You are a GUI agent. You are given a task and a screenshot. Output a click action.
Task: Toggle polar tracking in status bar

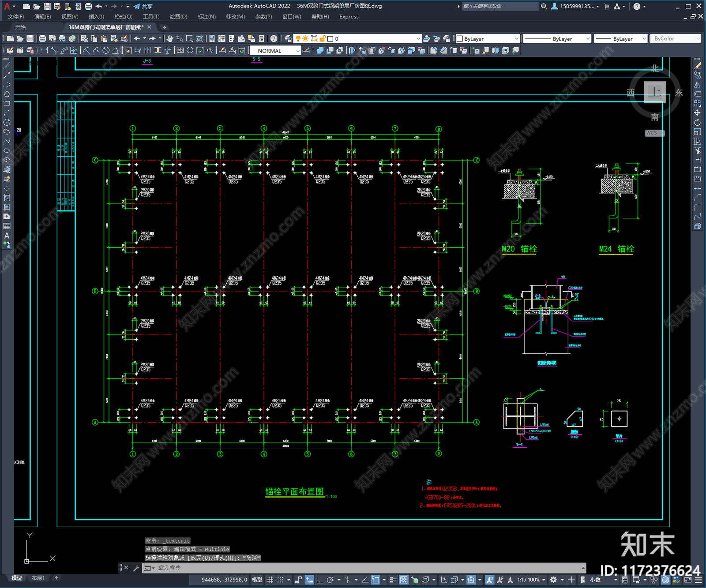coord(330,580)
